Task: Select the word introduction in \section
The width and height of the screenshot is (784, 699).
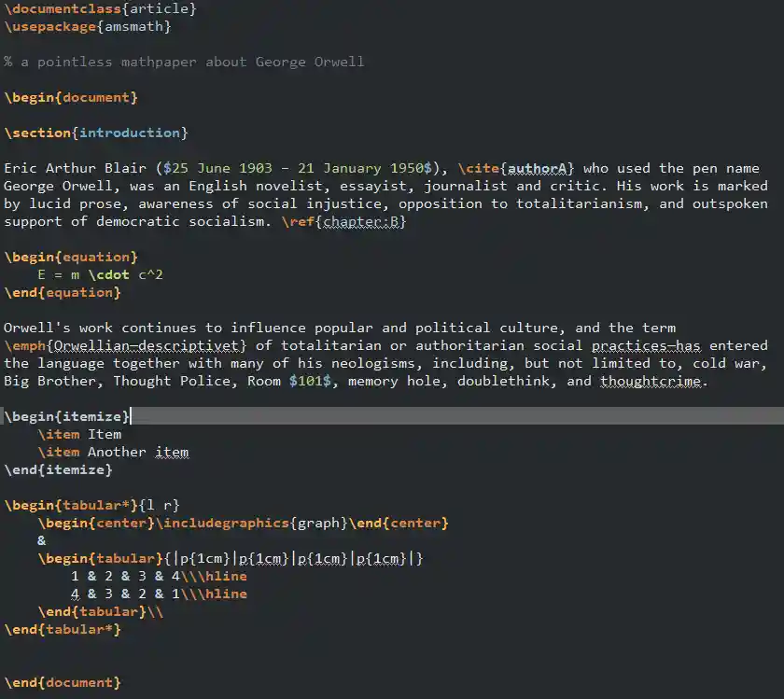Action: 130,133
